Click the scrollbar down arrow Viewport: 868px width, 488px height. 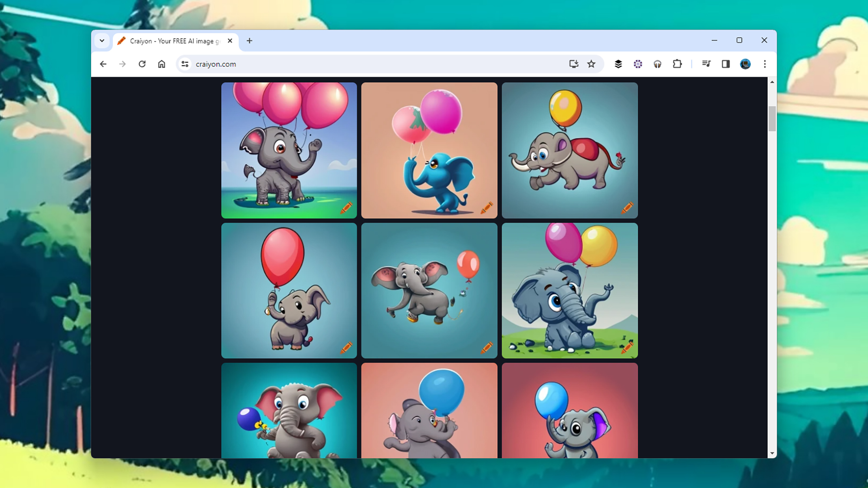click(772, 453)
